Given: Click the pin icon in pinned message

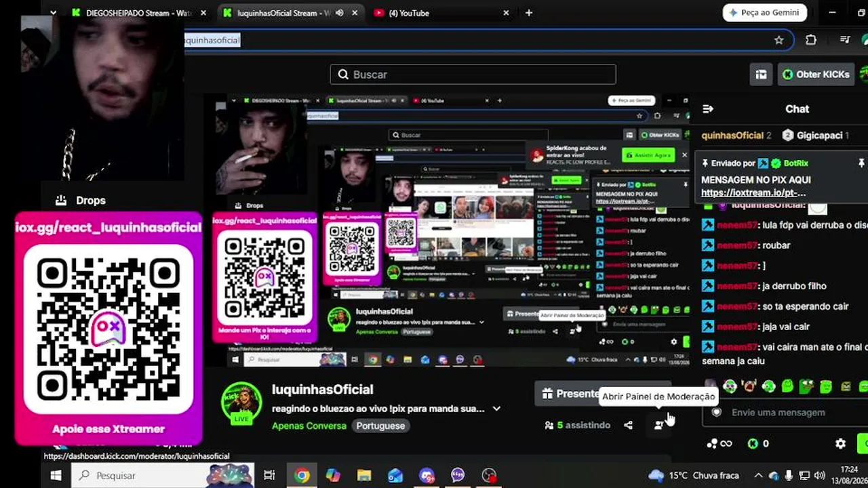Looking at the screenshot, I should [x=861, y=163].
